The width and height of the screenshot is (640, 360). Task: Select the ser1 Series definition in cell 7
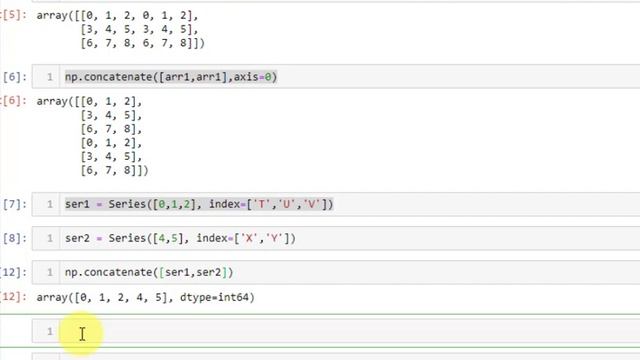pyautogui.click(x=199, y=204)
